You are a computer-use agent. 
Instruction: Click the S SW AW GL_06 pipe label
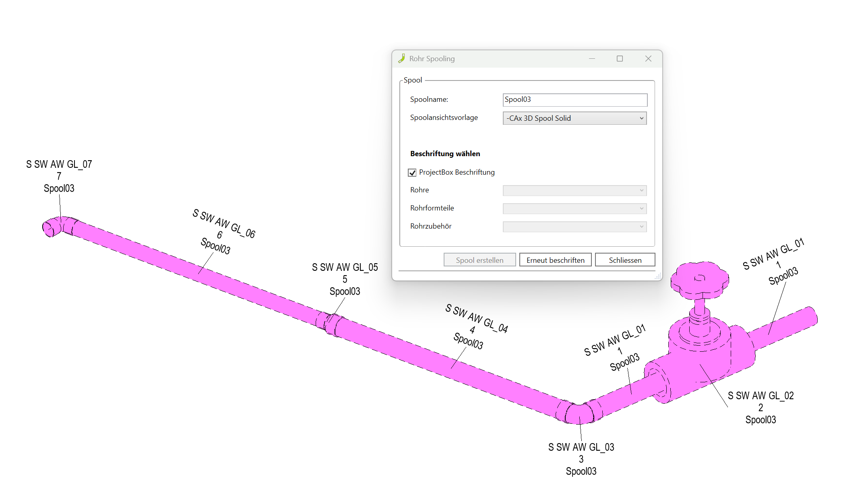pyautogui.click(x=223, y=223)
